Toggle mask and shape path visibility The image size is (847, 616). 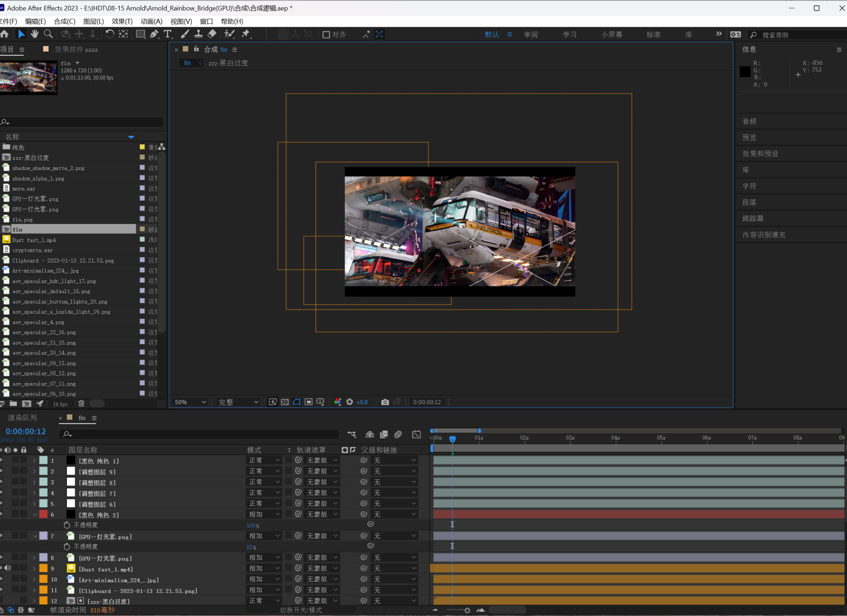coord(297,402)
